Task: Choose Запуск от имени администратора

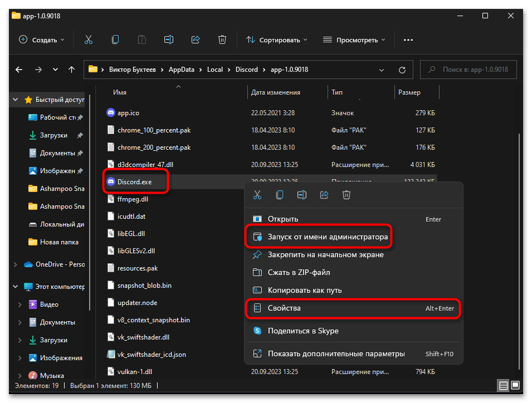Action: [328, 237]
